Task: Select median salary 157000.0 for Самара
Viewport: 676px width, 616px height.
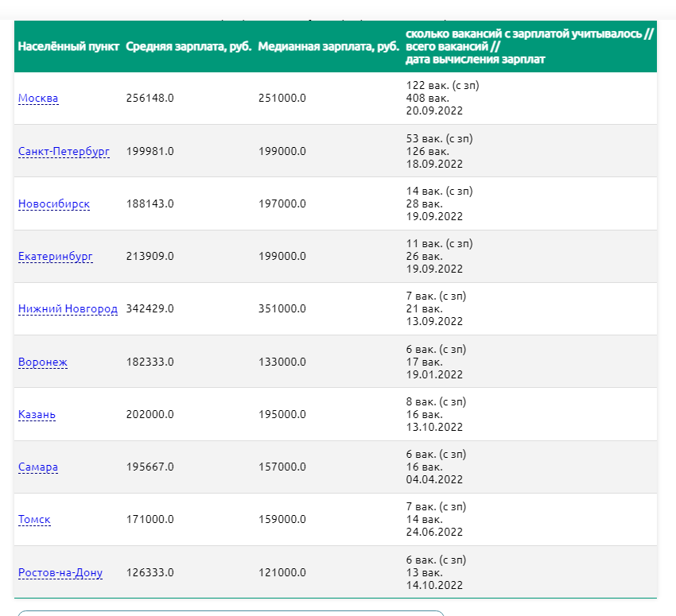Action: coord(282,467)
